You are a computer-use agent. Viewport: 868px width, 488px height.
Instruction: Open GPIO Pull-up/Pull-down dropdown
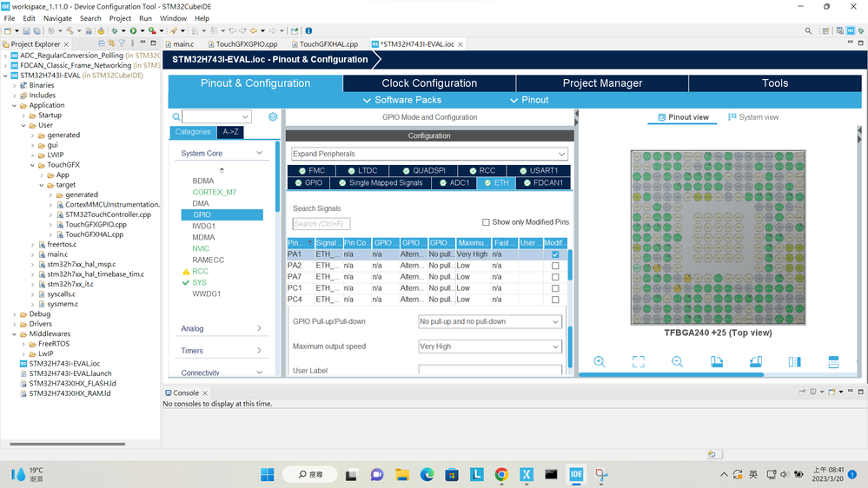click(x=490, y=321)
